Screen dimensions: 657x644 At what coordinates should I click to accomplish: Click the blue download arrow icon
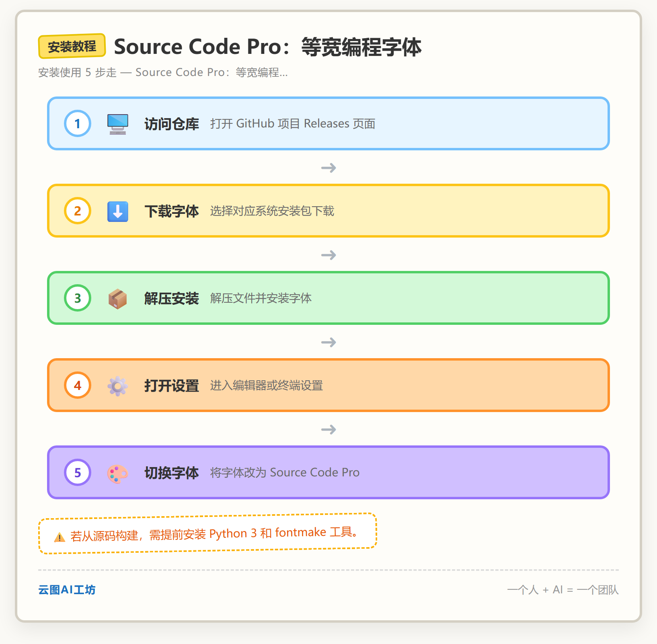coord(117,211)
